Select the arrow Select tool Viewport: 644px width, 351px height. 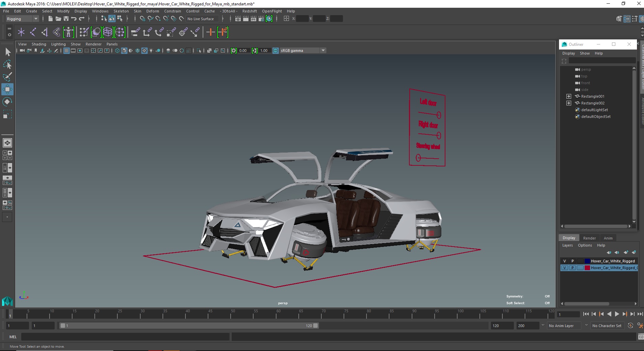[x=7, y=52]
